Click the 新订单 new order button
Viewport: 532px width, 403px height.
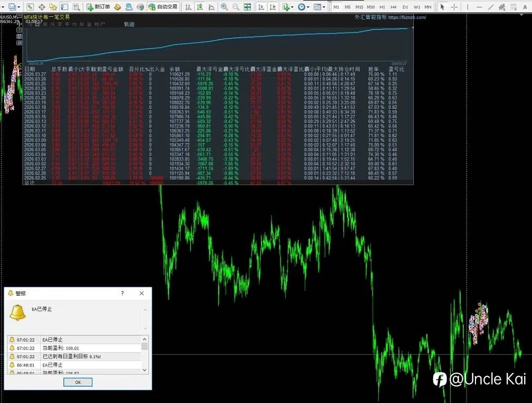pos(98,7)
